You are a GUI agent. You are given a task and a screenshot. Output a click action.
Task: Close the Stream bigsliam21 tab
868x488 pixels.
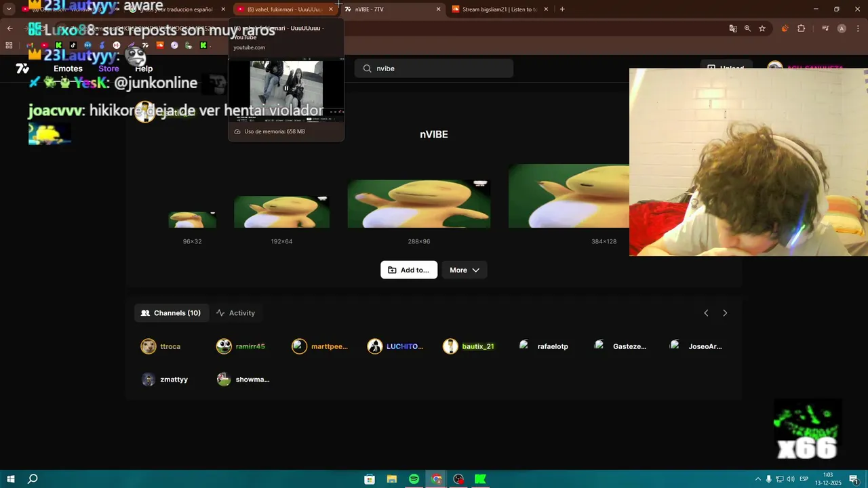[x=546, y=9]
